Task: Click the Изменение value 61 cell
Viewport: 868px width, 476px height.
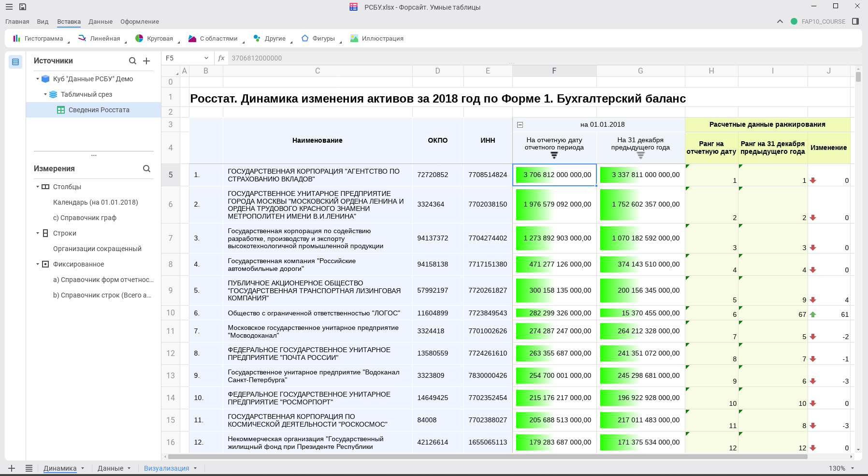Action: [829, 313]
